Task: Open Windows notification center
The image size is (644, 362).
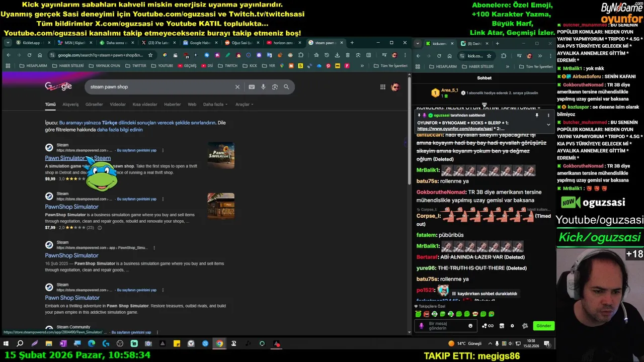Action: [x=547, y=344]
